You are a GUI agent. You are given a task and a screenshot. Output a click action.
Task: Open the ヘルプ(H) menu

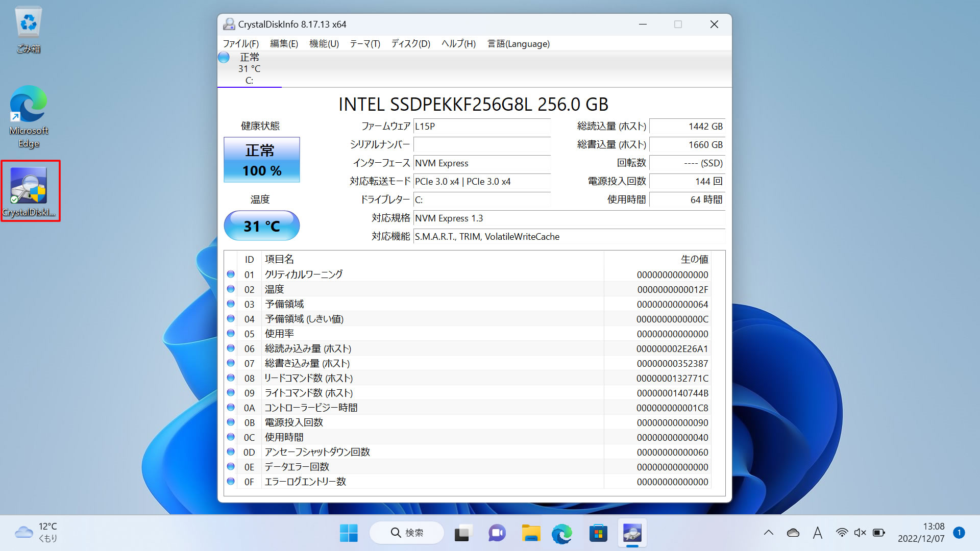point(458,44)
